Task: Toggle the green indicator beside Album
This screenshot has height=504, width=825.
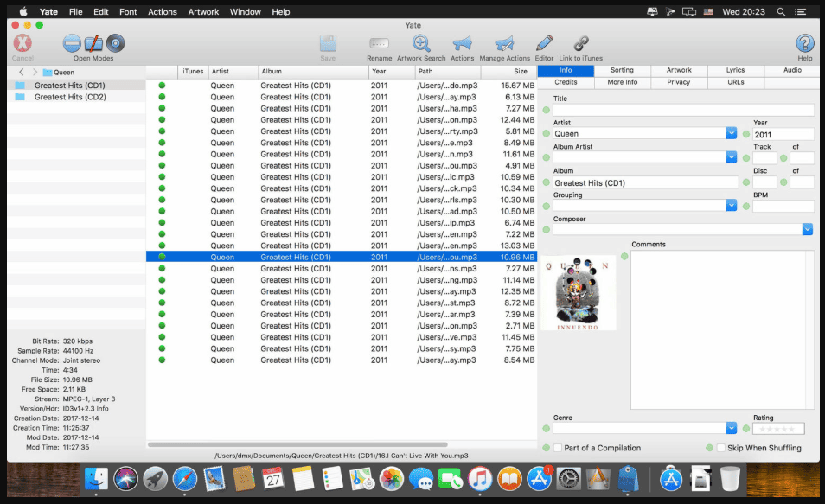Action: 547,182
